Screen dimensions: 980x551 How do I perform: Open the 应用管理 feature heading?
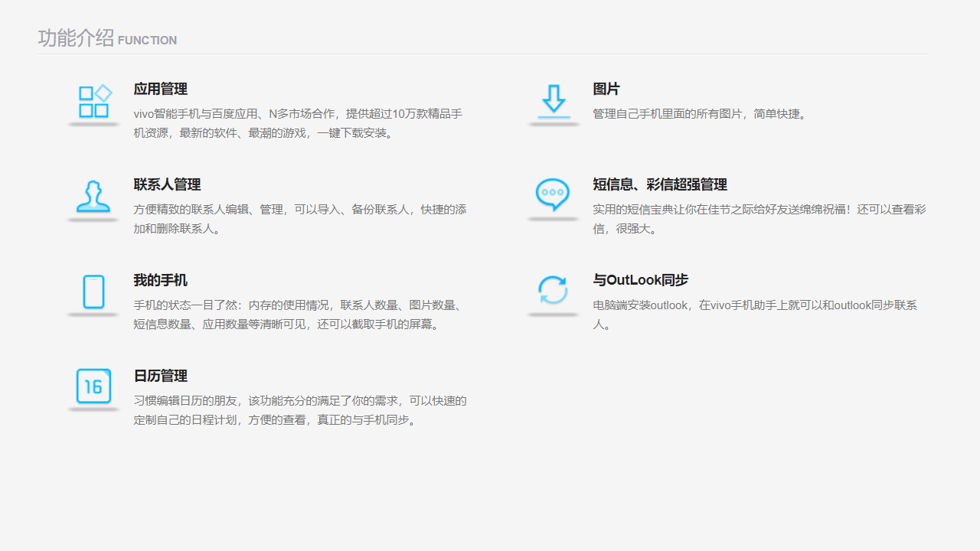tap(160, 89)
